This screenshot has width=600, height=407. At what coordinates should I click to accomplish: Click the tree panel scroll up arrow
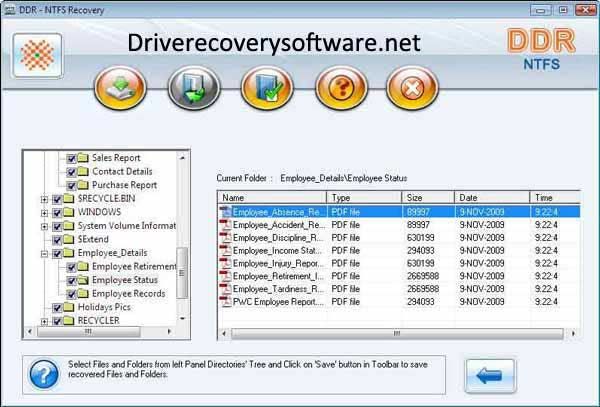[x=183, y=157]
